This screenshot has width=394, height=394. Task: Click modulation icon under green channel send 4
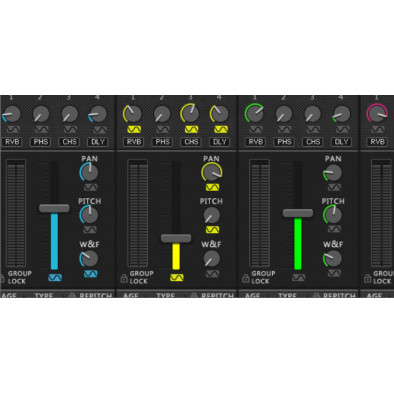tap(342, 129)
